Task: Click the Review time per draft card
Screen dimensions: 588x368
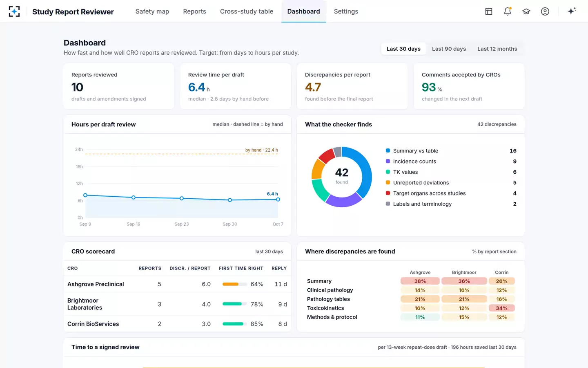Action: [236, 86]
